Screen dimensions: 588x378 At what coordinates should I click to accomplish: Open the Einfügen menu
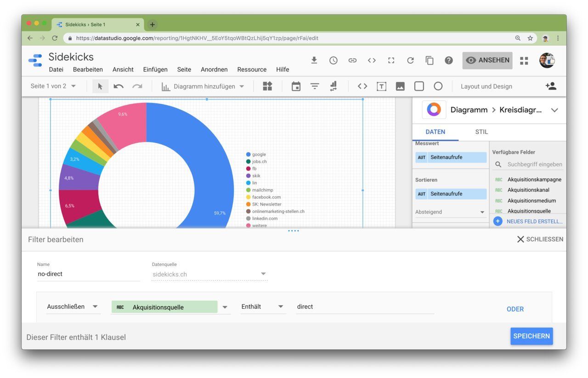click(x=155, y=69)
